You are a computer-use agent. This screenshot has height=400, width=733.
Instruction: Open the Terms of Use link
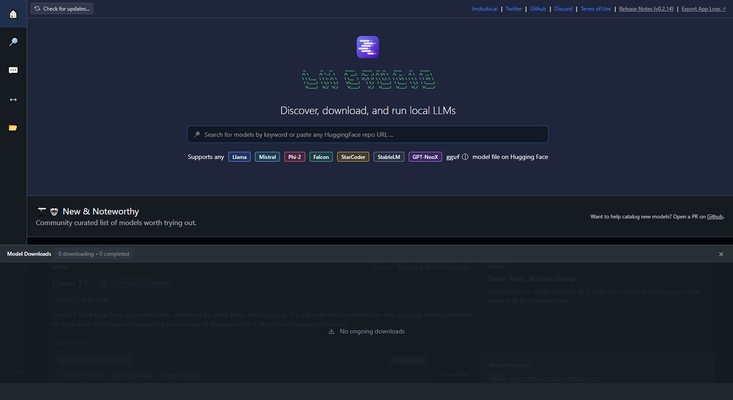[x=596, y=9]
